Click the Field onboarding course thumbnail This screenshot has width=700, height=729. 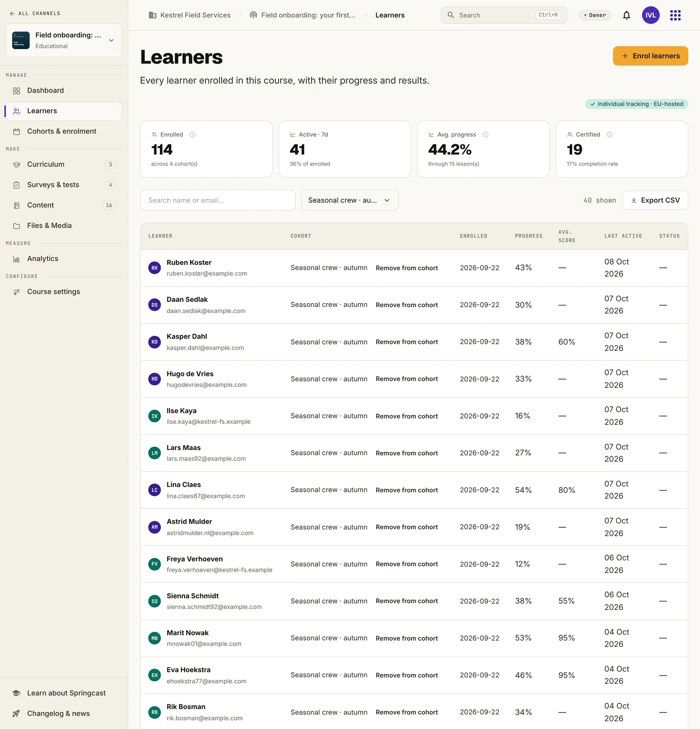(21, 40)
